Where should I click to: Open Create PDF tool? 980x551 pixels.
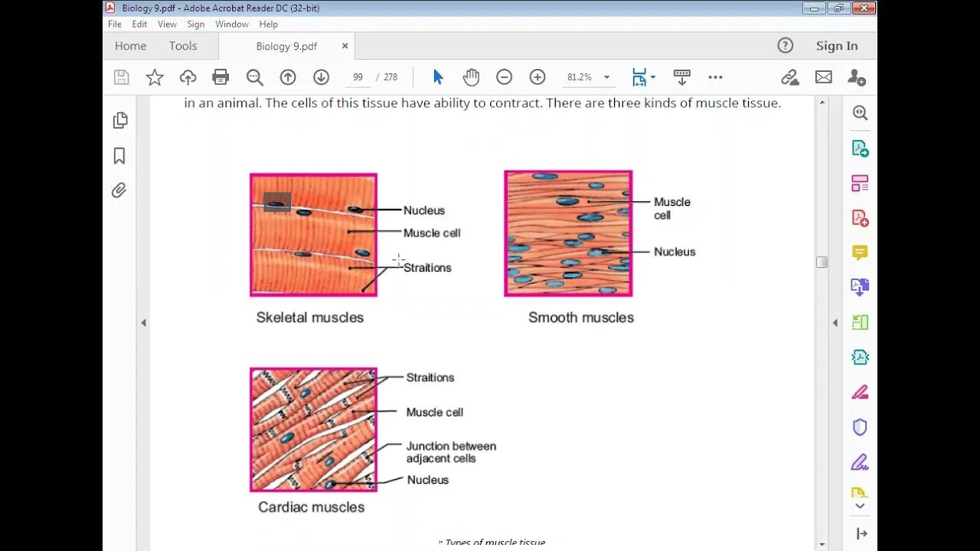[860, 218]
